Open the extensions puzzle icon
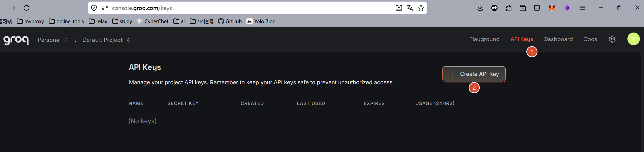 pyautogui.click(x=509, y=8)
